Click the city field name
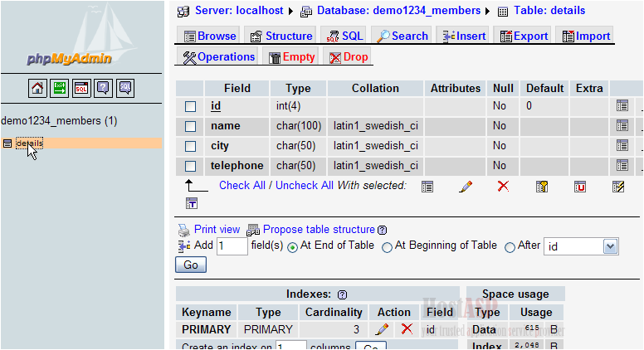This screenshot has height=350, width=644. coord(220,146)
